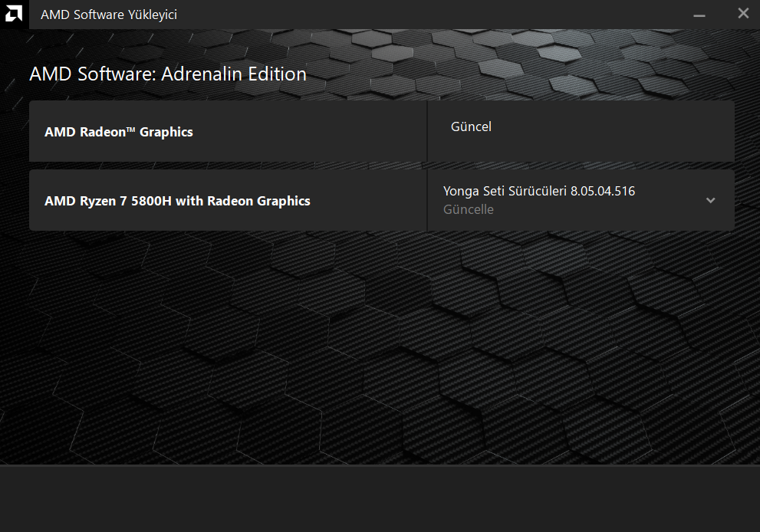Expand the Yonga Seti Sürücüleri chevron

pos(711,200)
